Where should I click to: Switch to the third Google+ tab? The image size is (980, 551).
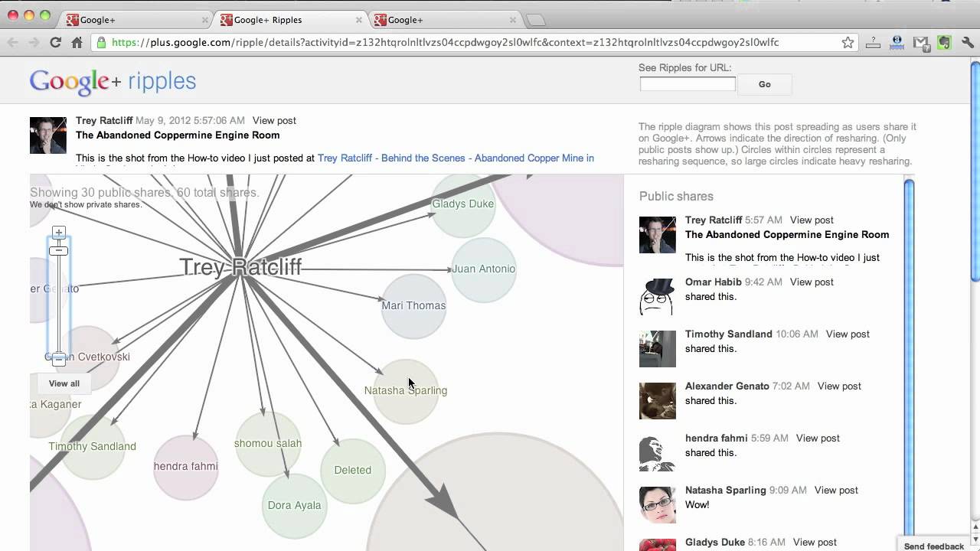(444, 20)
